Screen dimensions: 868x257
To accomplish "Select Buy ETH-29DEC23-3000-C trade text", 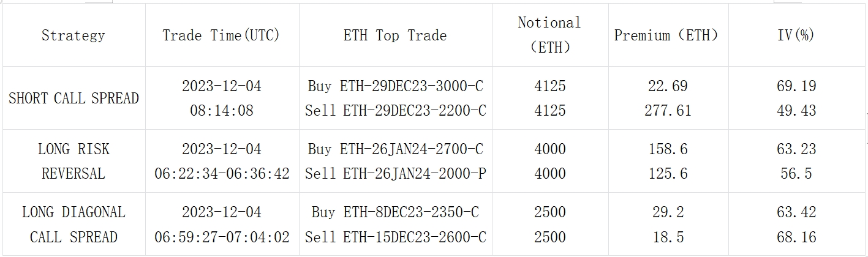I will 395,86.
